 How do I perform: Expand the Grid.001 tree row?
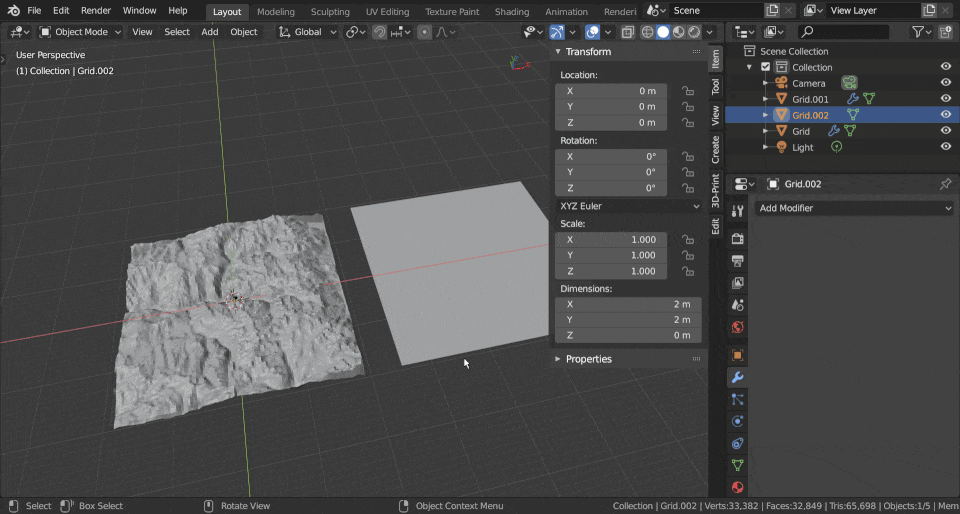pyautogui.click(x=765, y=99)
